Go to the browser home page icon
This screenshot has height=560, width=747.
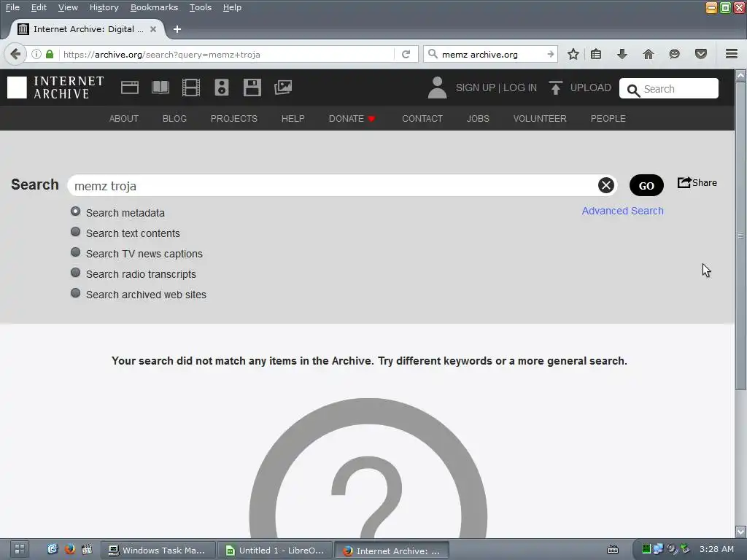pyautogui.click(x=649, y=54)
